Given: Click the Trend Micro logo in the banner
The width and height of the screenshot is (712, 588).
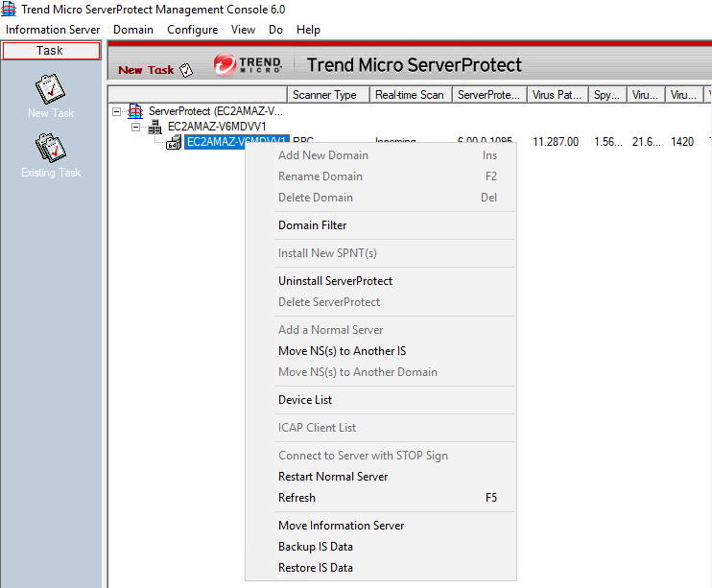Looking at the screenshot, I should [x=248, y=64].
